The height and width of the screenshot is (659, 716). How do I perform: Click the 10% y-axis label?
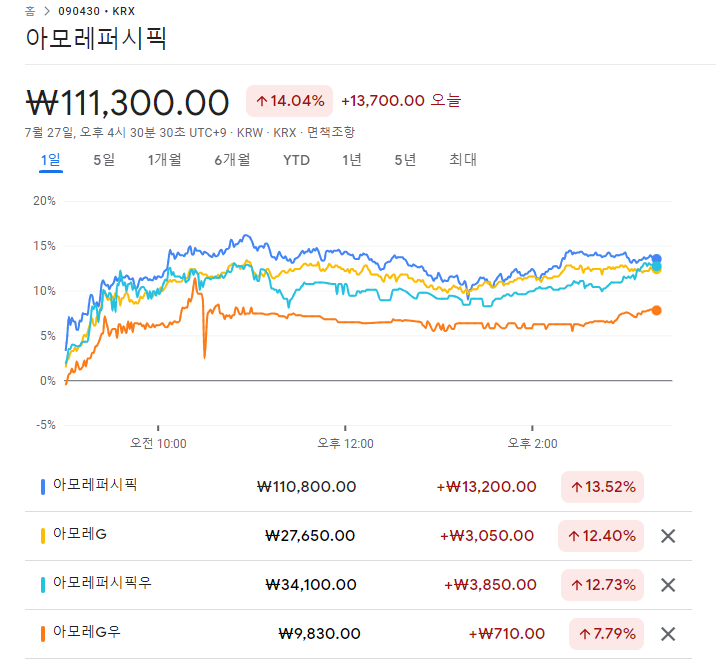pos(44,291)
